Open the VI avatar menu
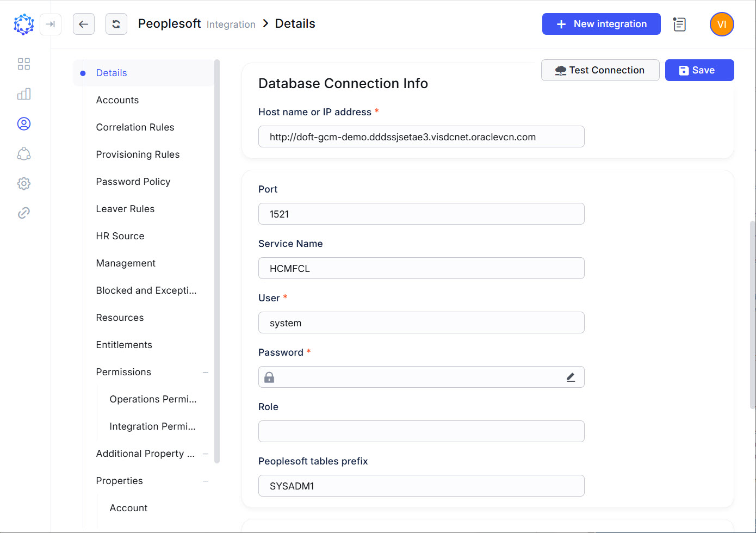This screenshot has width=756, height=533. (x=721, y=24)
